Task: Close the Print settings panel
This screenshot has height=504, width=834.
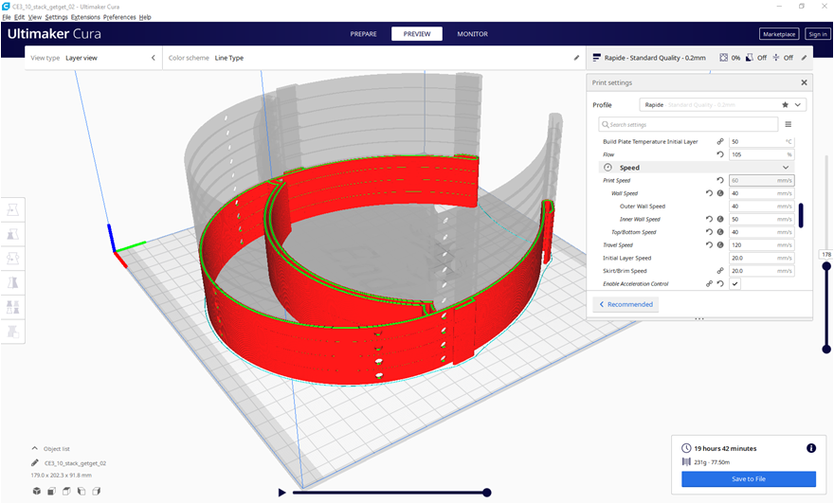Action: 805,82
